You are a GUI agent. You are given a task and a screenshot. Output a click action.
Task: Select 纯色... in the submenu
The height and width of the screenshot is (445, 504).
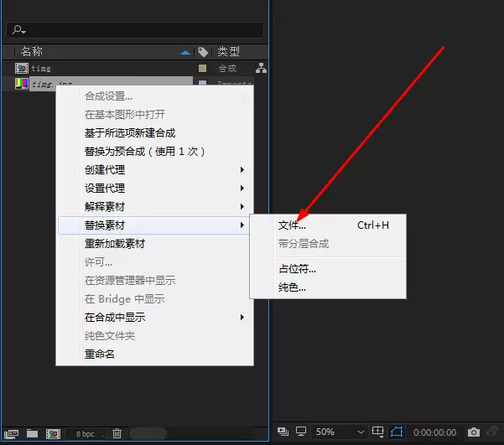point(292,287)
